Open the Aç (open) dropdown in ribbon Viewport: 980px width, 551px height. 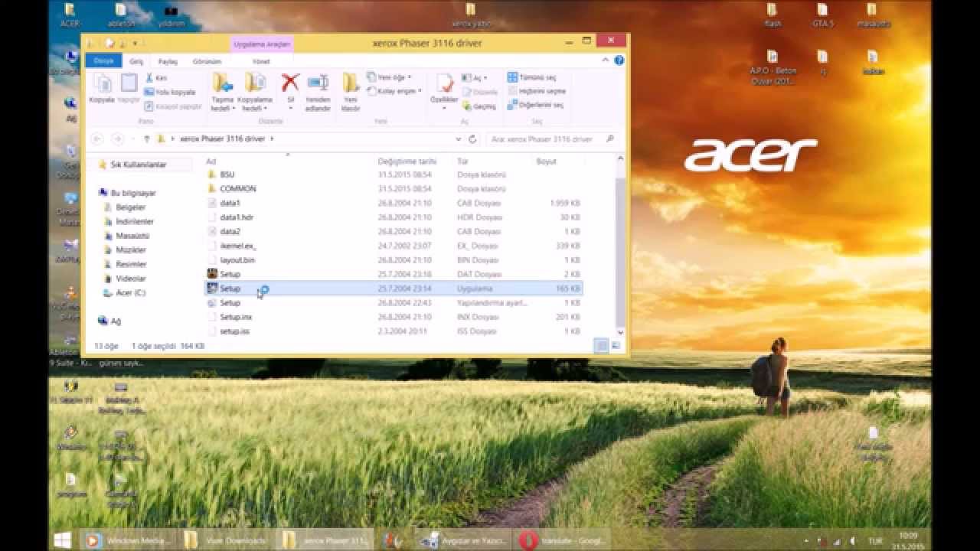(475, 78)
